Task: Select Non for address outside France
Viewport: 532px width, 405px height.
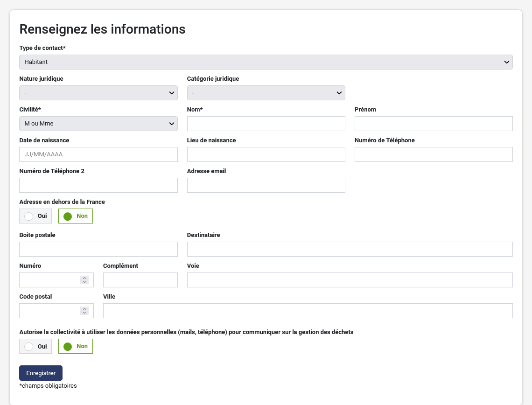Action: point(76,216)
